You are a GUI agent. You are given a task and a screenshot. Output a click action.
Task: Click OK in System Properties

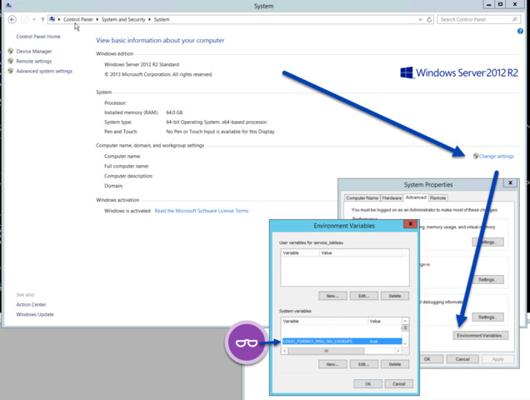(427, 359)
